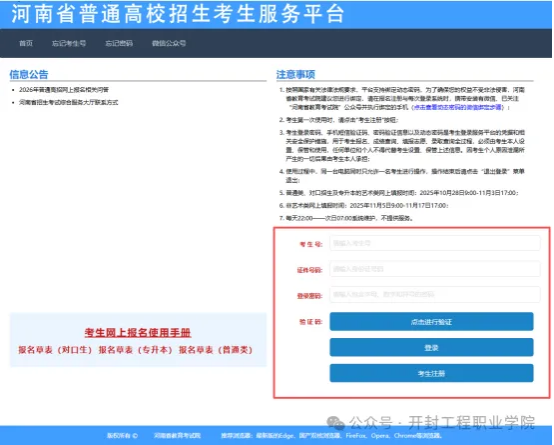Open the 2026年普通高招网上报名相关问答 announcement
Screen dimensions: 554x445
point(64,90)
